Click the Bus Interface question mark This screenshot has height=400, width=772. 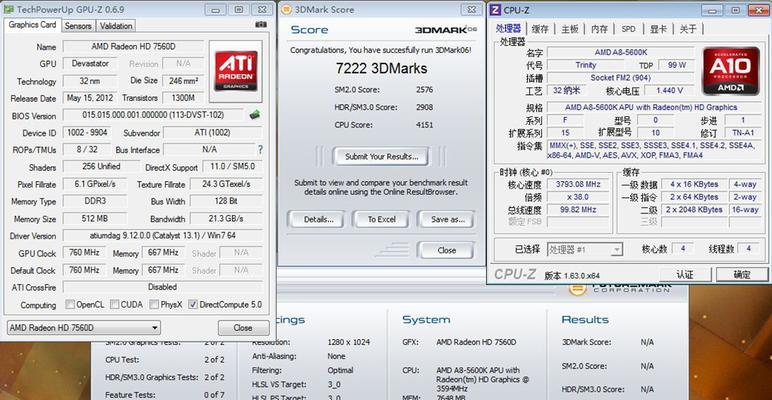click(260, 150)
